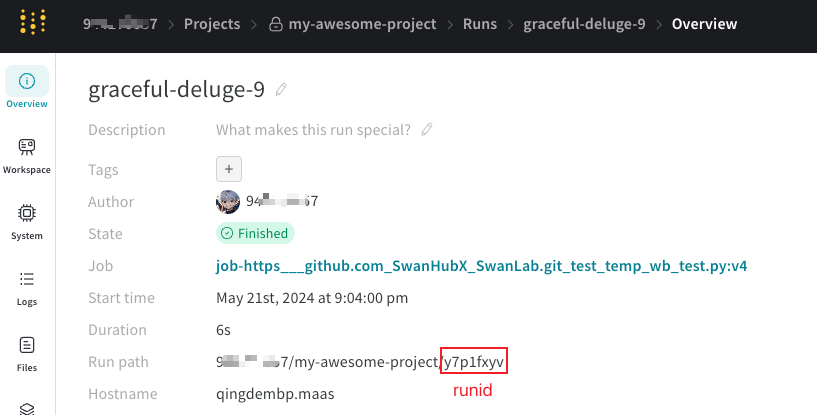Open the Artifacts icon at sidebar bottom

[27, 407]
